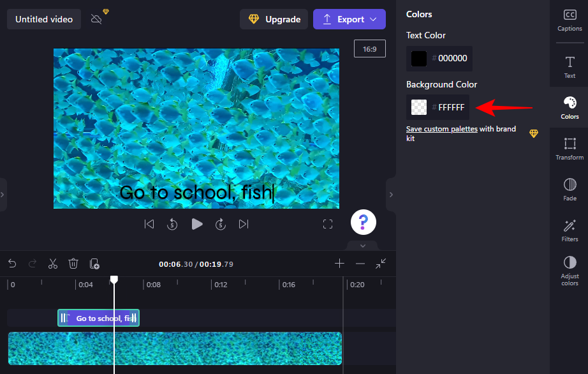Screen dimensions: 588x374
Task: Zoom out timeline with minus icon
Action: click(360, 264)
